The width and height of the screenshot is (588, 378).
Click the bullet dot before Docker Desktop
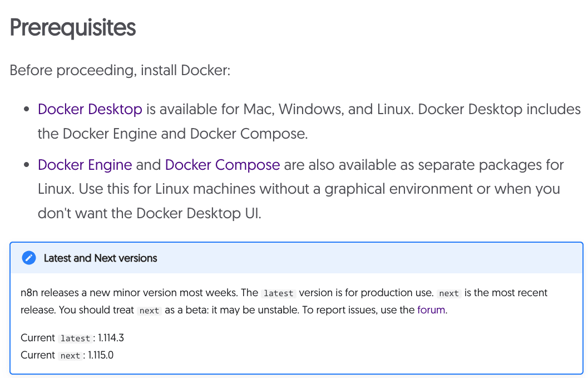pos(26,110)
